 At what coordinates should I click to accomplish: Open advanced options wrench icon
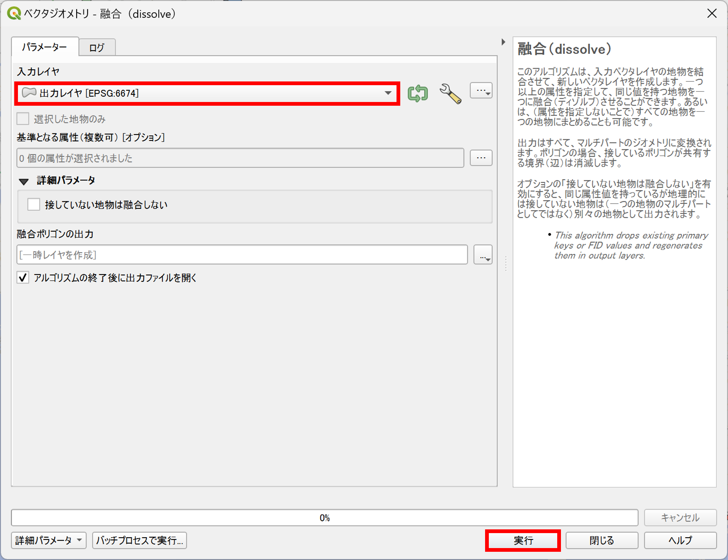450,93
